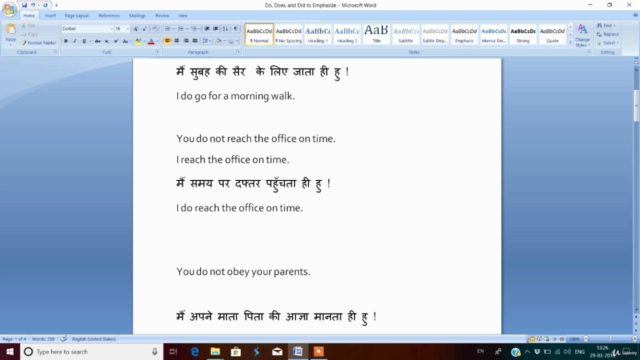Screen dimensions: 640x360
Task: Click the Format Painter button
Action: point(39,43)
